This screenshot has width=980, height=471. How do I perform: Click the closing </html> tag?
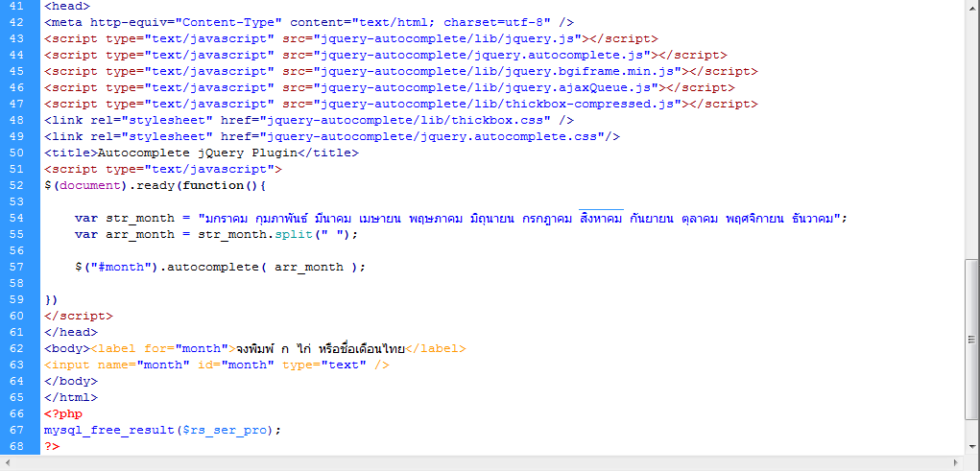coord(71,397)
